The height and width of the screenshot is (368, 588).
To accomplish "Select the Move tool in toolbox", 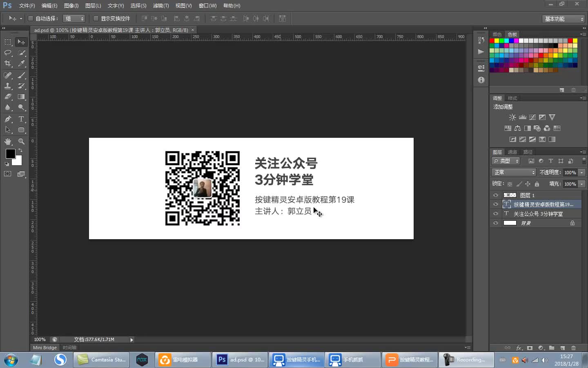I will [21, 42].
